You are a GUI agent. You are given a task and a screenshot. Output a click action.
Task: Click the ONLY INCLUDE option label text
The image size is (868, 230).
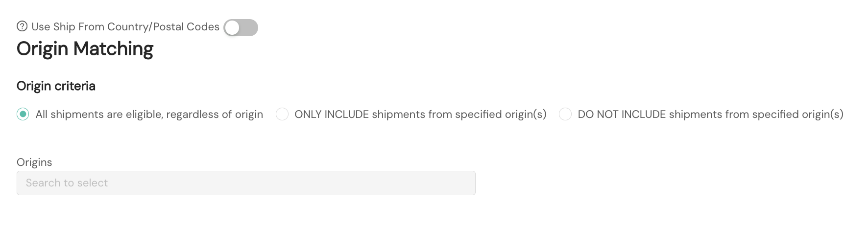point(420,114)
